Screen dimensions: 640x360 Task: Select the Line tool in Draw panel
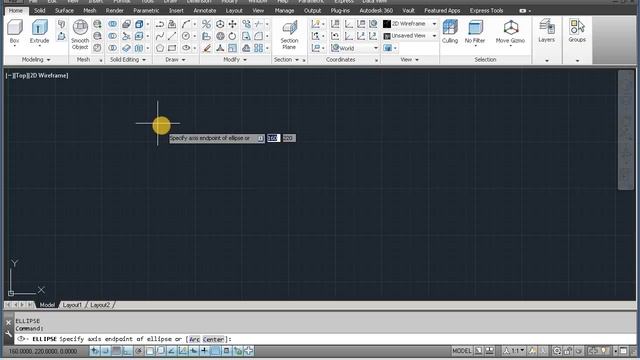[x=172, y=36]
